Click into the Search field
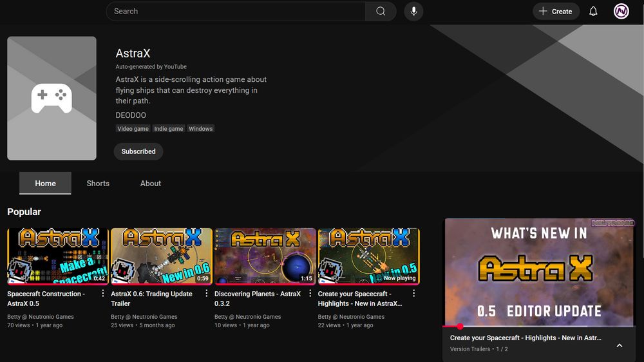Screen dimensions: 644x362 click(236, 11)
